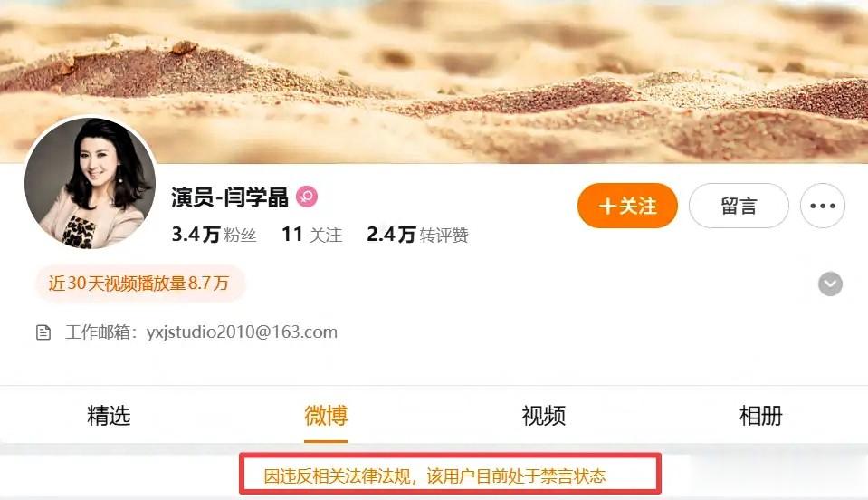Image resolution: width=868 pixels, height=500 pixels.
Task: Click the 2.4万 转评赞 stat
Action: pos(417,235)
